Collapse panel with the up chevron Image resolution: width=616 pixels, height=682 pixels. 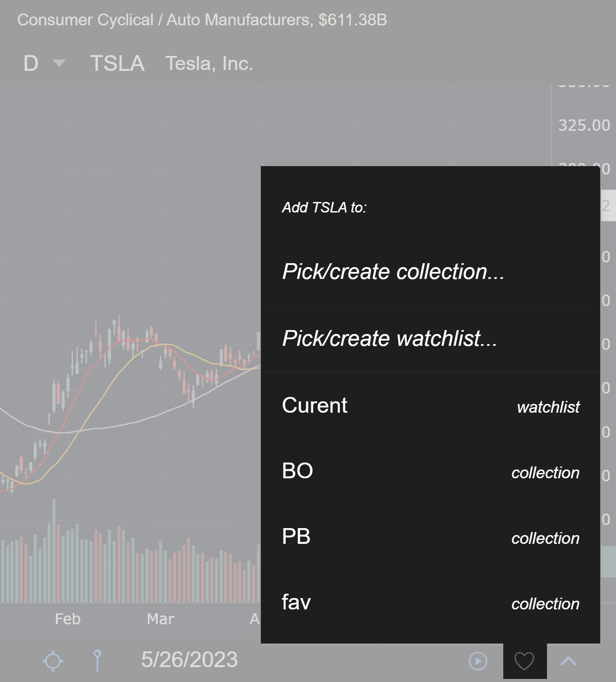(568, 661)
